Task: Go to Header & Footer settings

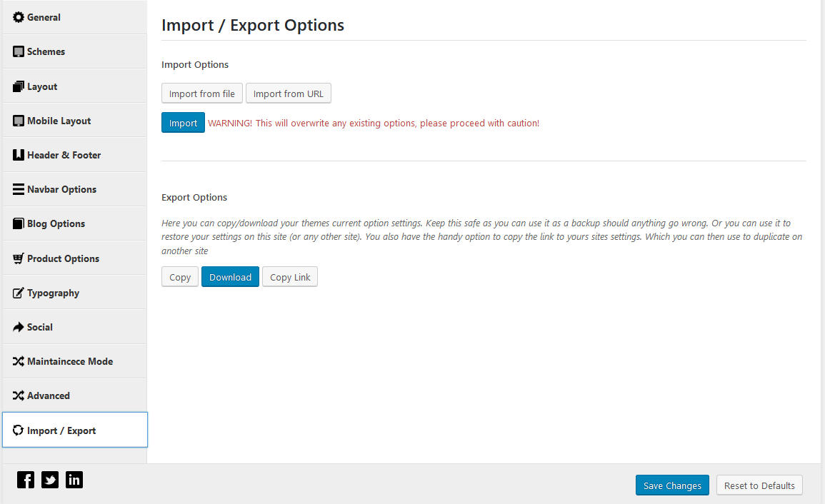Action: 64,155
